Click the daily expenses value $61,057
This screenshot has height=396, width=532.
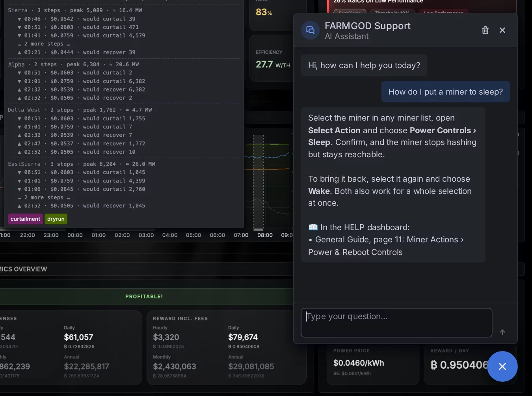(78, 337)
